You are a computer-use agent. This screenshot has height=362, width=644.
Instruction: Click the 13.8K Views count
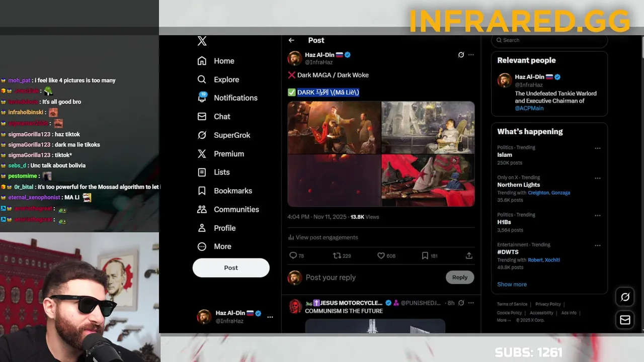pyautogui.click(x=365, y=217)
